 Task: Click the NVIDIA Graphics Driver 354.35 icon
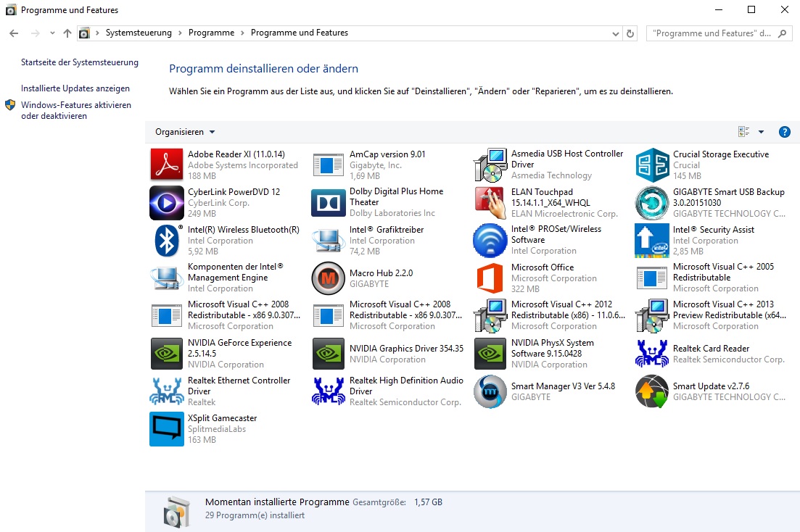[329, 354]
